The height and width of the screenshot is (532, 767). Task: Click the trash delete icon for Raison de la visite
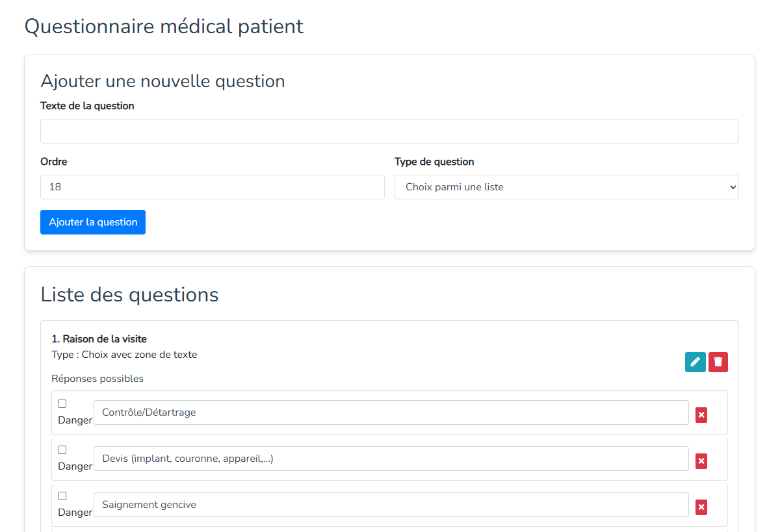tap(718, 362)
